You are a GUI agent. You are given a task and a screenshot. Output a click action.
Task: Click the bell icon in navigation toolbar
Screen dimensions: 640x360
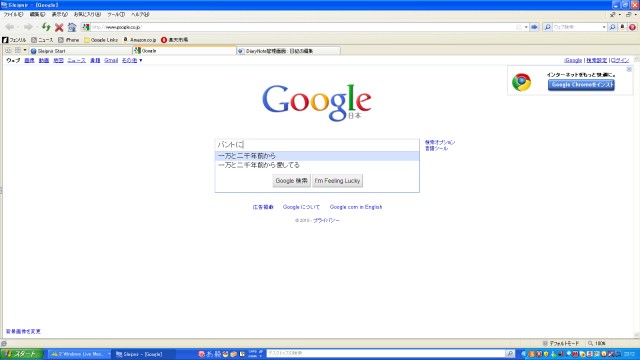click(x=622, y=27)
